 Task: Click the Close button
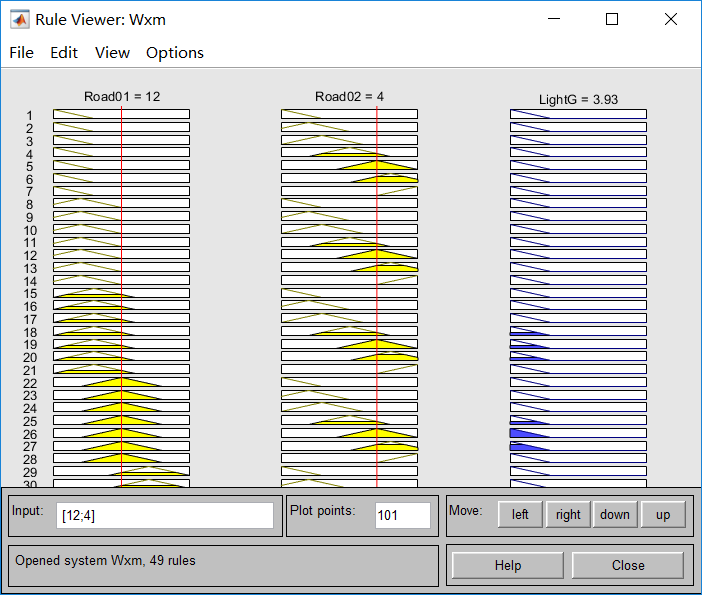coord(628,565)
